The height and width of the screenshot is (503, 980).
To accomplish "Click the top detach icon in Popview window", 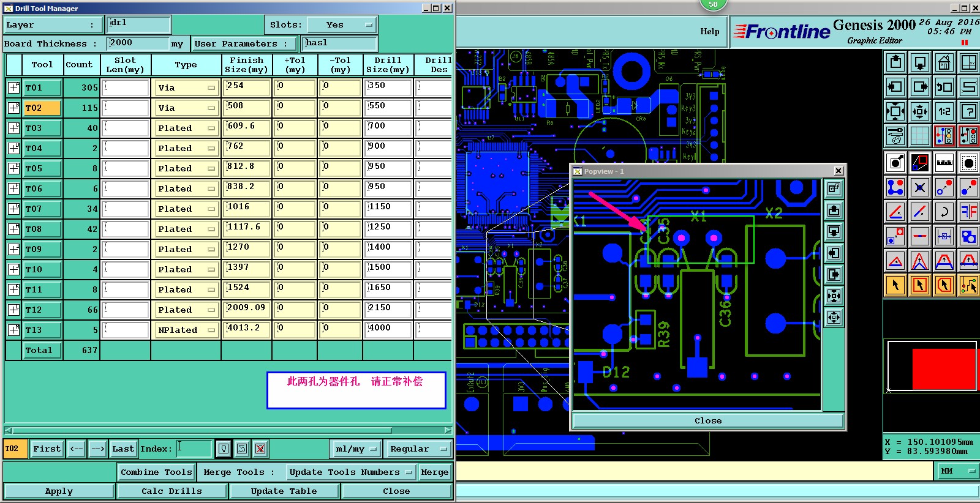I will (x=834, y=189).
